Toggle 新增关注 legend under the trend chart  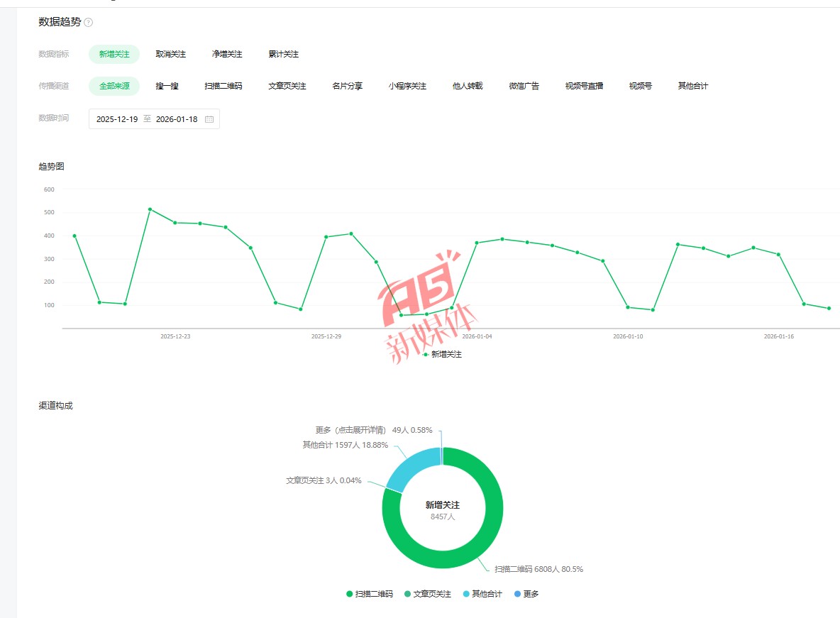point(443,354)
